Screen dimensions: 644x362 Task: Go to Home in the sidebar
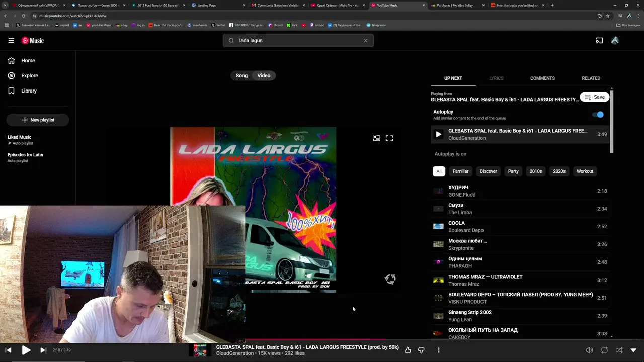(x=22, y=61)
